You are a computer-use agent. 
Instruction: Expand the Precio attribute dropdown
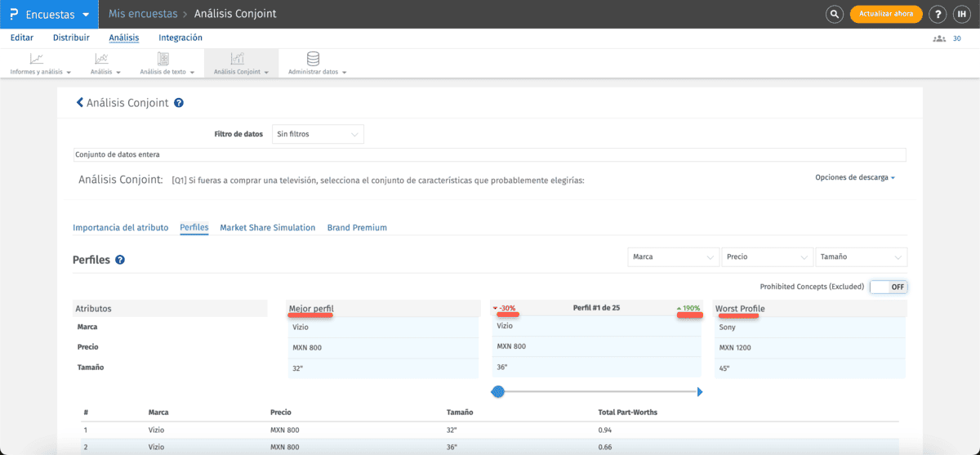pos(767,256)
